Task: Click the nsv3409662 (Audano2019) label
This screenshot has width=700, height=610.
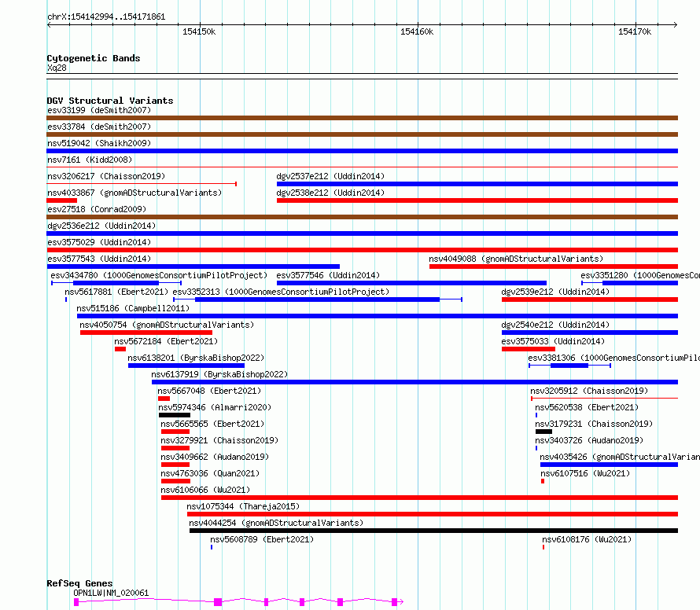Action: point(215,457)
